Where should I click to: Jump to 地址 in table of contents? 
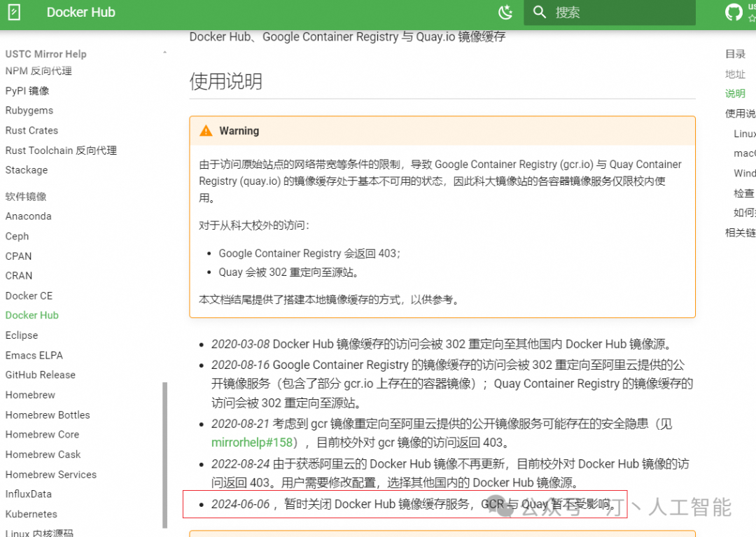(735, 74)
